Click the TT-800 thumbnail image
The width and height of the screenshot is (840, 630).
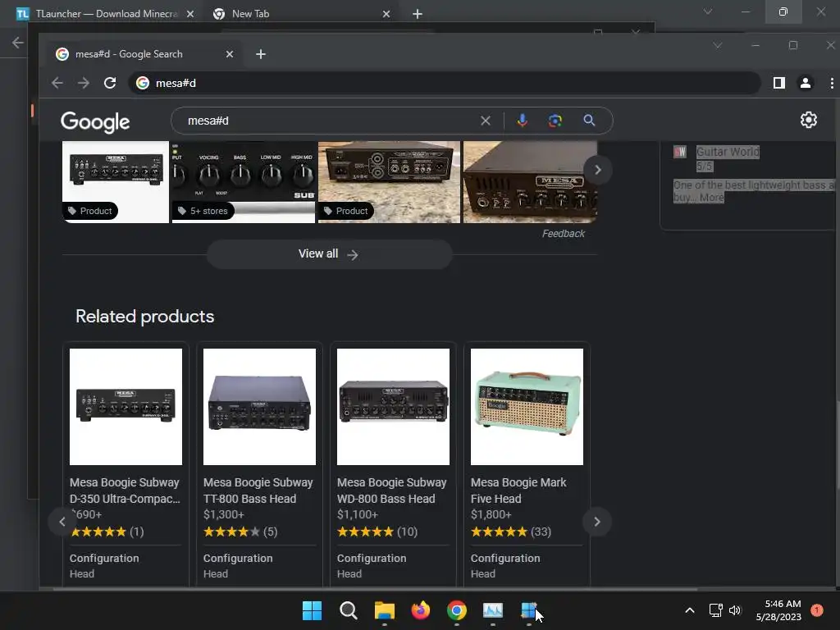click(260, 407)
